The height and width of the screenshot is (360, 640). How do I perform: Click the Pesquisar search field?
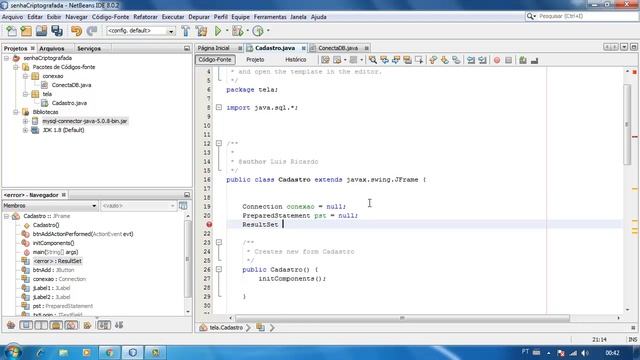click(581, 16)
